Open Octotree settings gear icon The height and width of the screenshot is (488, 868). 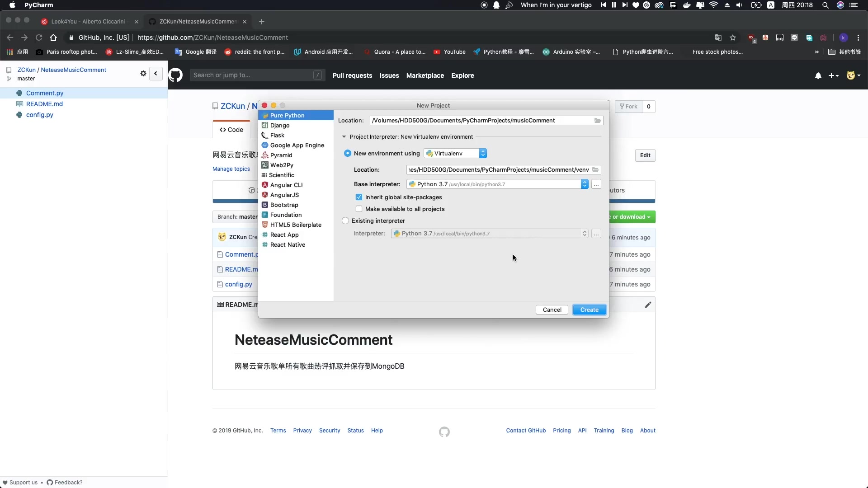[x=143, y=73]
